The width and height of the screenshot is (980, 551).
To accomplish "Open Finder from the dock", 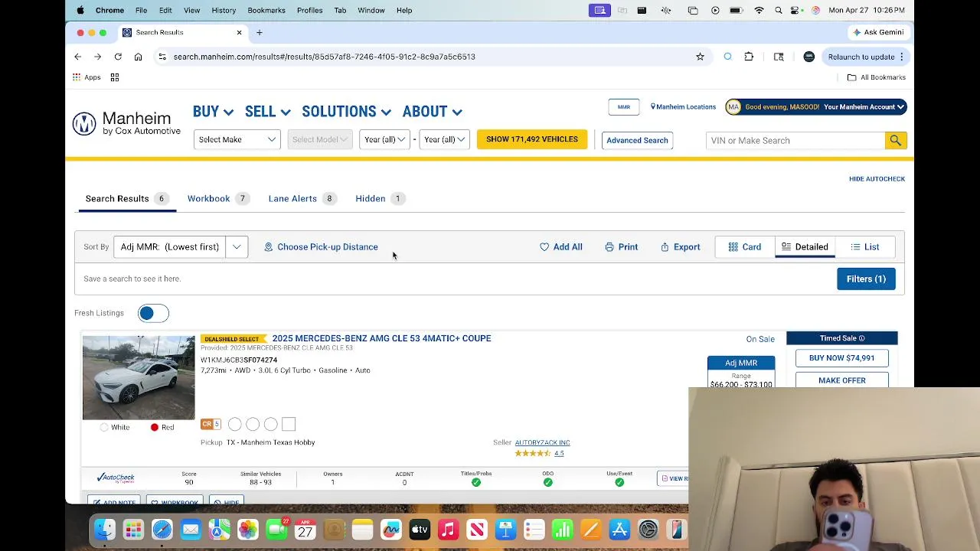I will [105, 530].
